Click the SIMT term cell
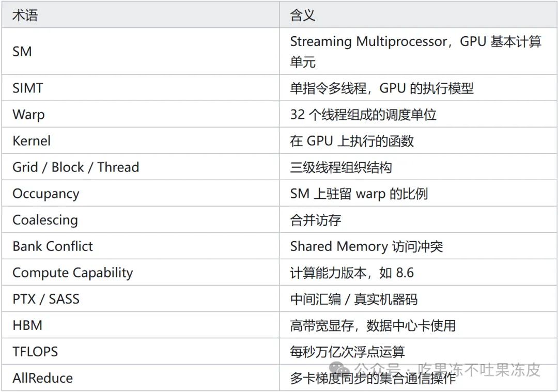The width and height of the screenshot is (558, 392). [141, 88]
